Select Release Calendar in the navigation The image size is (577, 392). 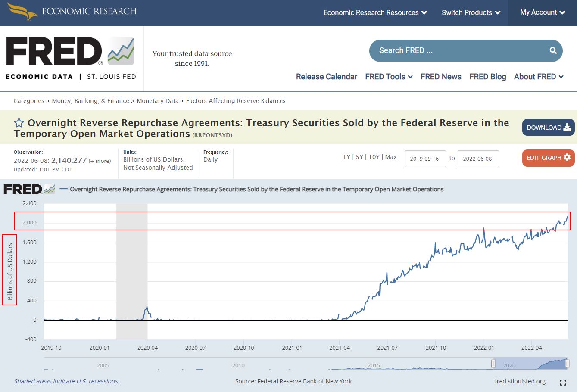pyautogui.click(x=326, y=77)
